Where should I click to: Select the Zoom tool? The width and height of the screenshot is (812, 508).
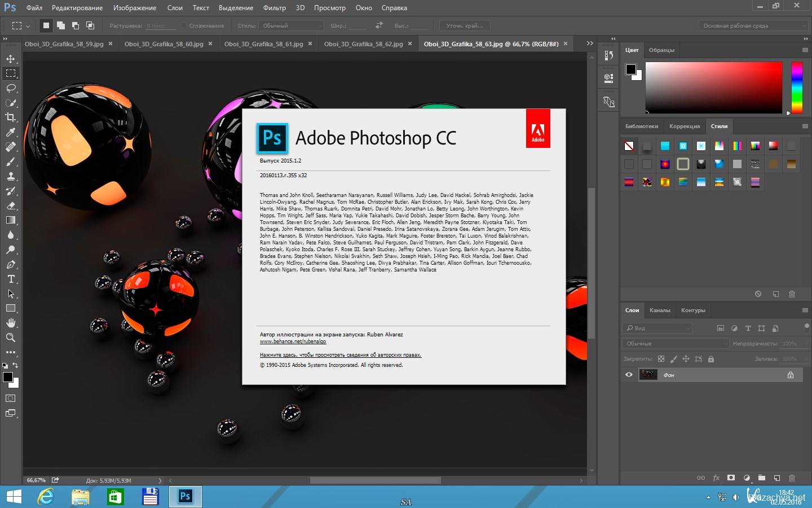(x=11, y=338)
